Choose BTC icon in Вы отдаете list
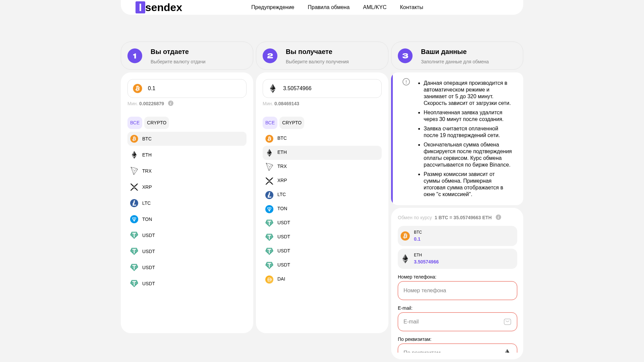The image size is (644, 362). 134,139
